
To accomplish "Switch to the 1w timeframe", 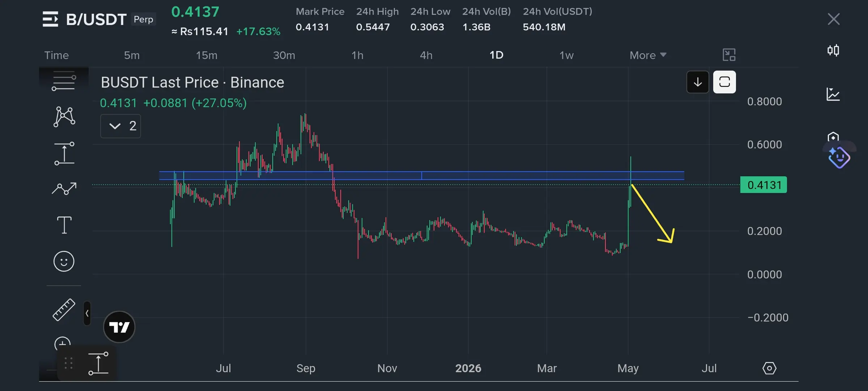I will click(x=566, y=55).
